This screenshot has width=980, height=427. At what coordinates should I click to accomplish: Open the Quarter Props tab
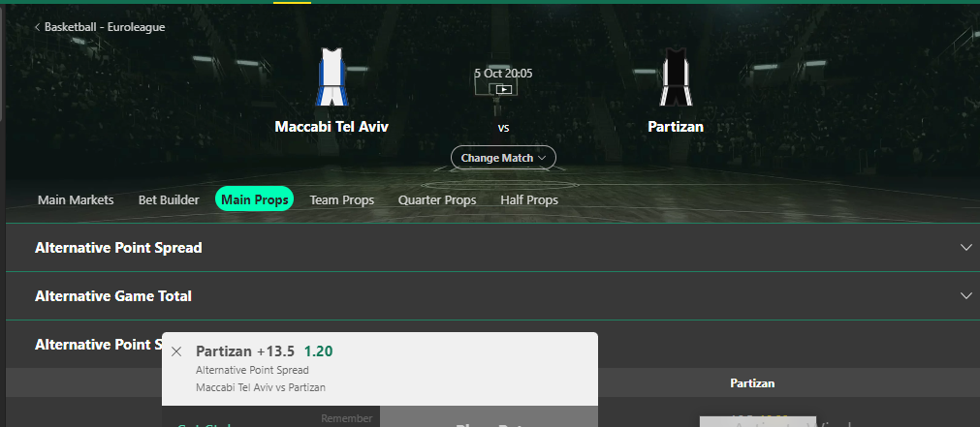(x=437, y=200)
